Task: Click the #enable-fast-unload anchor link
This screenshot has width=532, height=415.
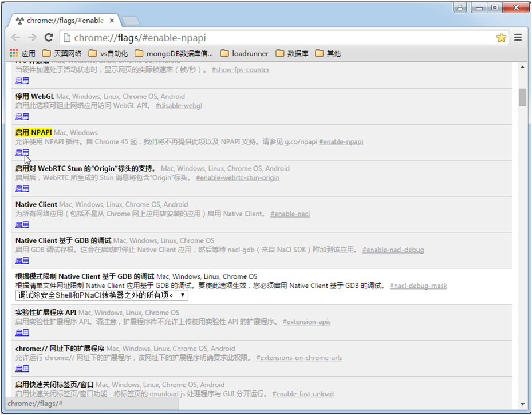Action: (x=303, y=394)
